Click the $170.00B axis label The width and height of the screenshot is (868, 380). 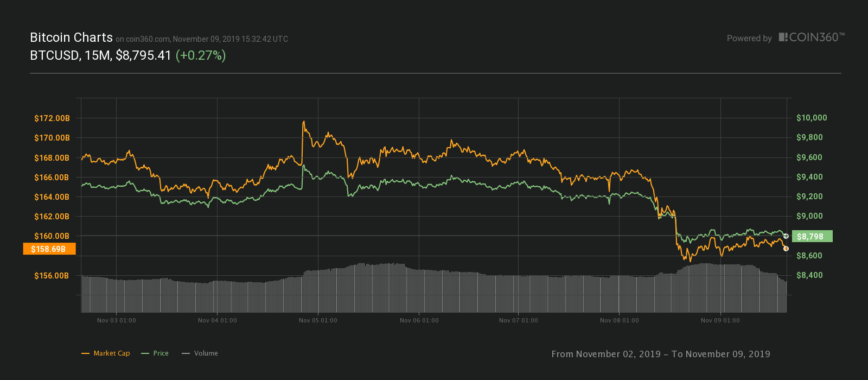[52, 138]
